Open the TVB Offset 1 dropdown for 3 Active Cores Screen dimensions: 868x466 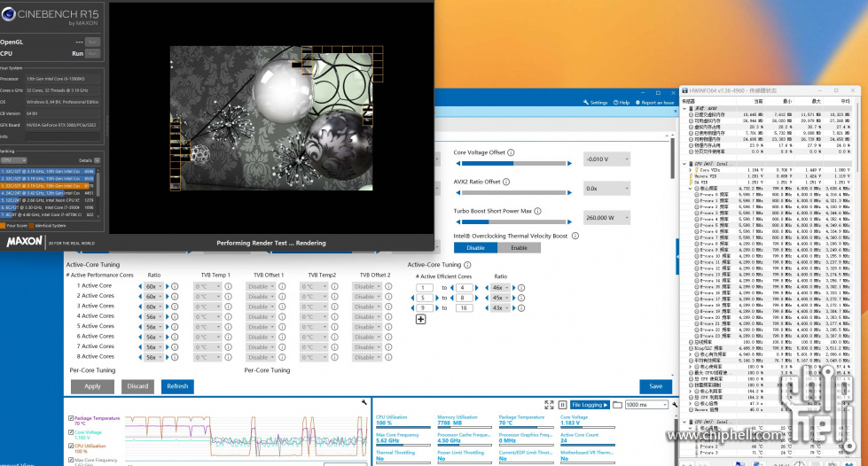coord(262,307)
